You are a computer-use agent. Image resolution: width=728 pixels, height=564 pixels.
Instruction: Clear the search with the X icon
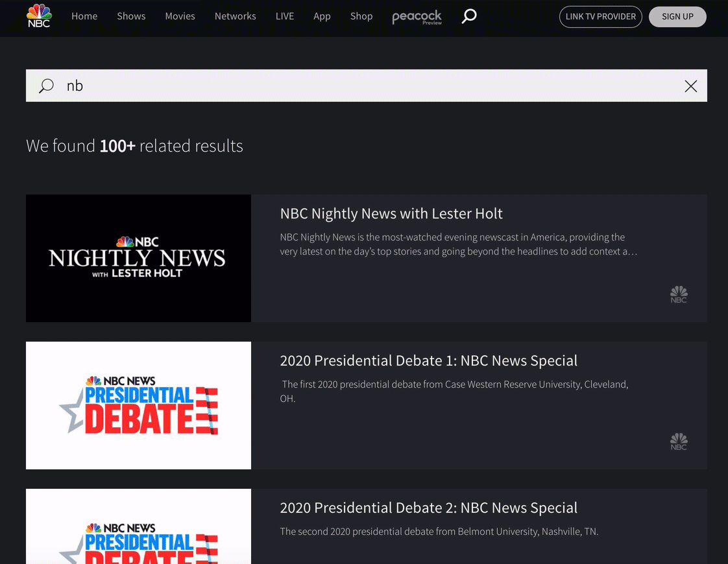(x=691, y=86)
